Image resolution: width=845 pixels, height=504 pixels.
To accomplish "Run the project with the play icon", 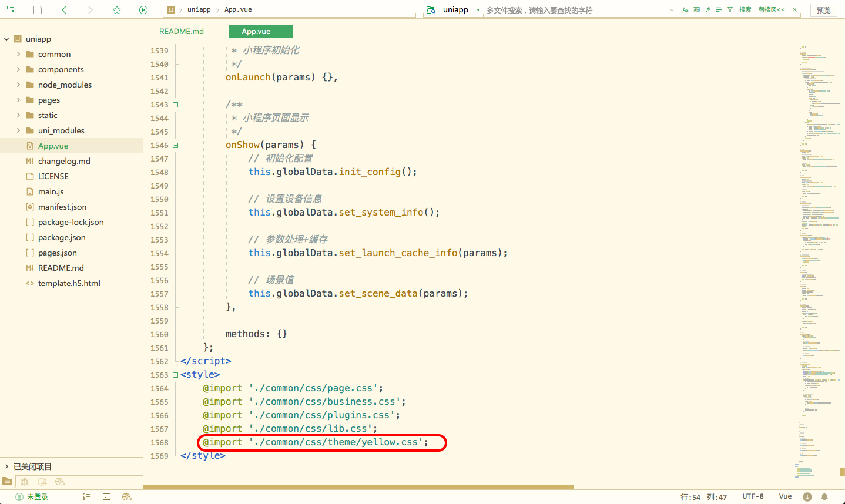I will pyautogui.click(x=143, y=10).
